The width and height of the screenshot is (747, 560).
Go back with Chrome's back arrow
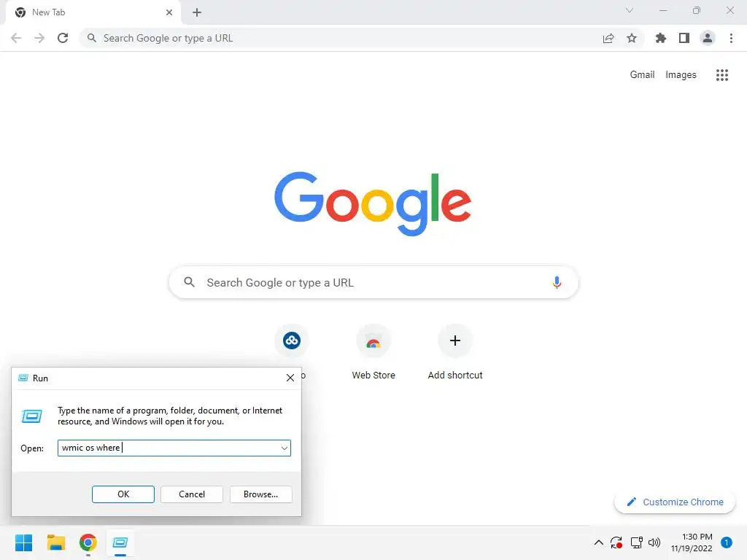coord(16,38)
